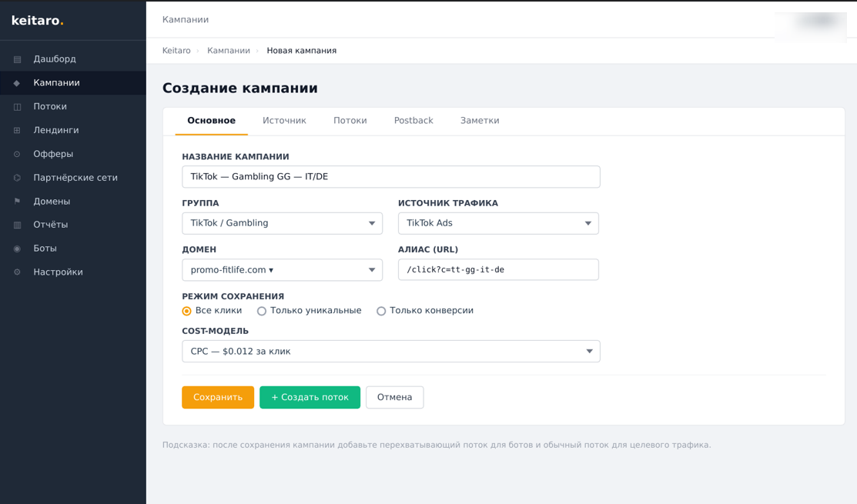
Task: Click the Дашборд icon in sidebar
Action: (x=17, y=59)
